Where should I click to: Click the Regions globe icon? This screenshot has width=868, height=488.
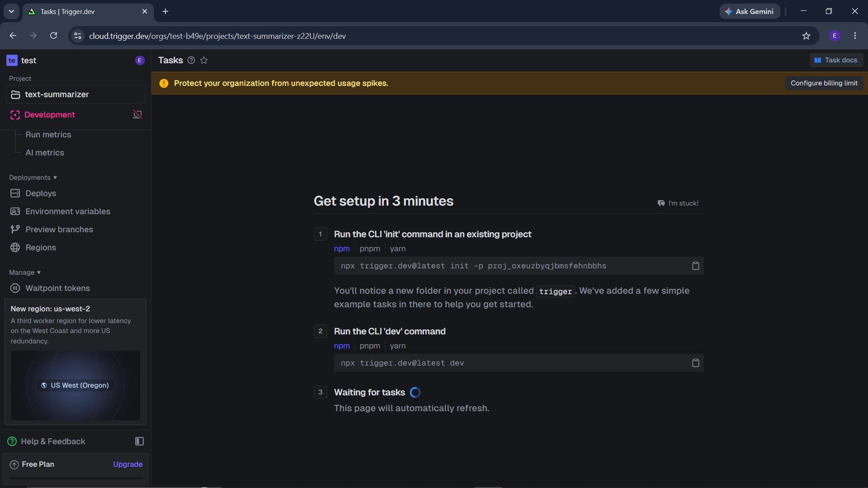pyautogui.click(x=15, y=248)
